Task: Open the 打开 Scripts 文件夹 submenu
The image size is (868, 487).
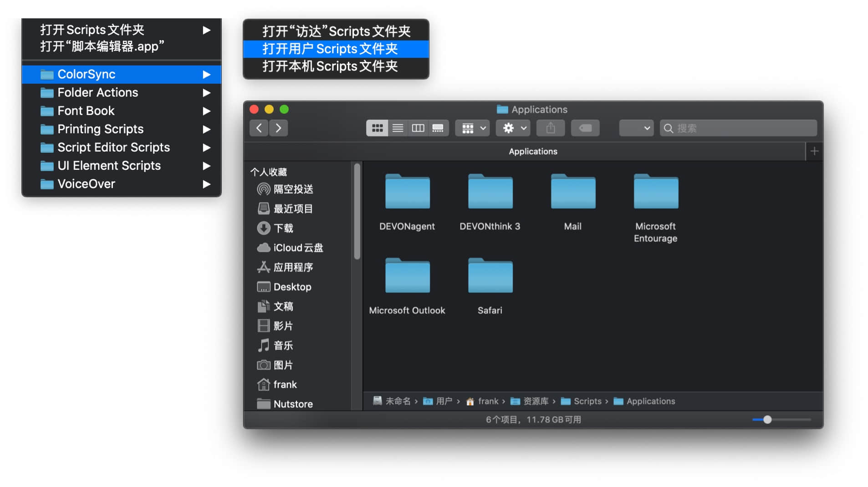Action: point(122,30)
